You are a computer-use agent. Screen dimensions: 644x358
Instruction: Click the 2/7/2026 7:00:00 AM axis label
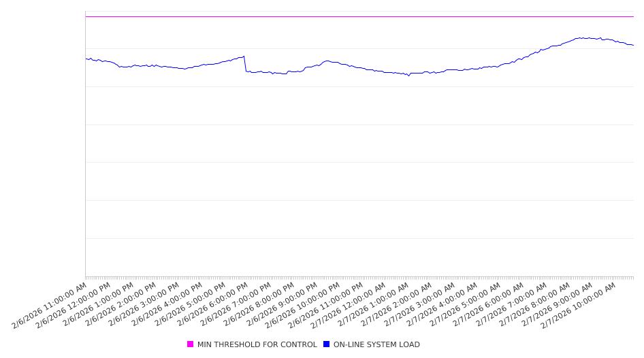click(x=510, y=305)
